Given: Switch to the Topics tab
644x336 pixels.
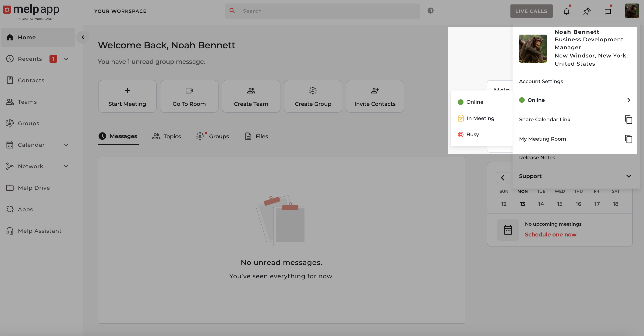Looking at the screenshot, I should coord(166,136).
